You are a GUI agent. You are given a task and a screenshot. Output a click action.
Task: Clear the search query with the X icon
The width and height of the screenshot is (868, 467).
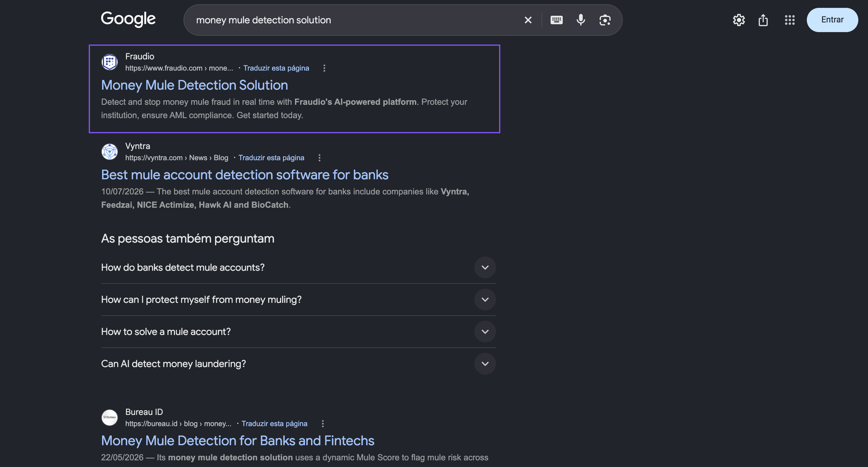tap(528, 20)
